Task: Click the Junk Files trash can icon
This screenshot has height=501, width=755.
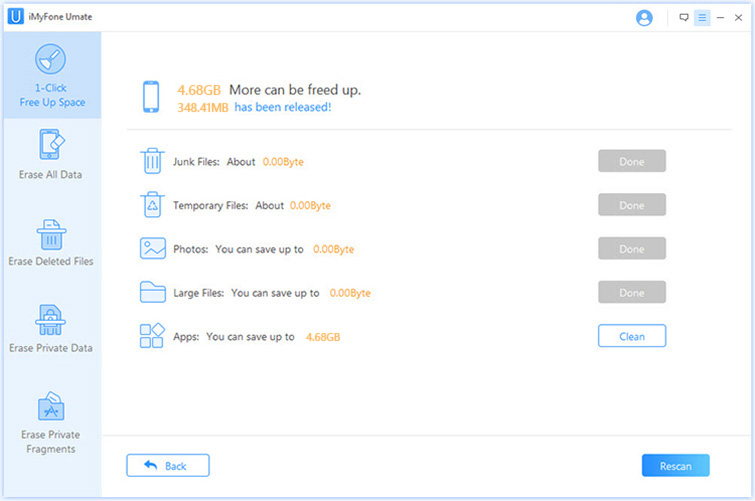Action: click(x=152, y=160)
